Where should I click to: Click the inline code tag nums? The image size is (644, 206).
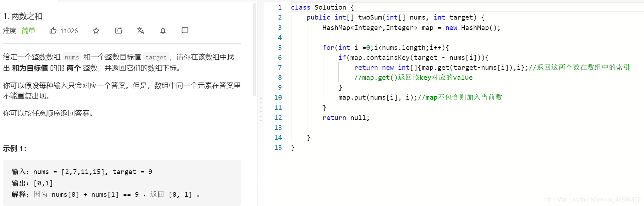(72, 57)
